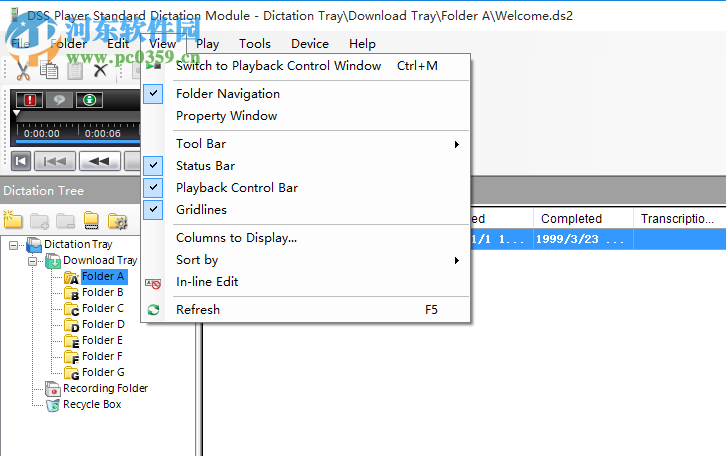726x456 pixels.
Task: Click the Recording Folder icon
Action: pyautogui.click(x=53, y=389)
